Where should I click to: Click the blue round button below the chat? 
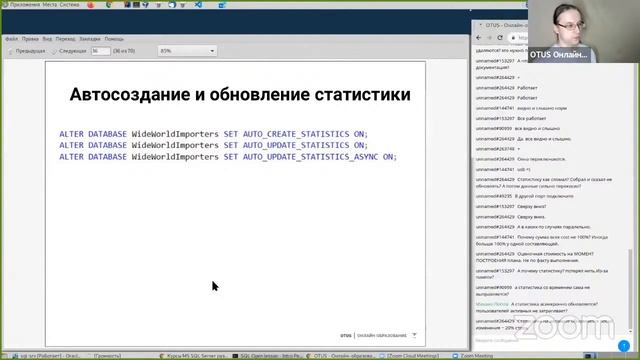[x=624, y=346]
